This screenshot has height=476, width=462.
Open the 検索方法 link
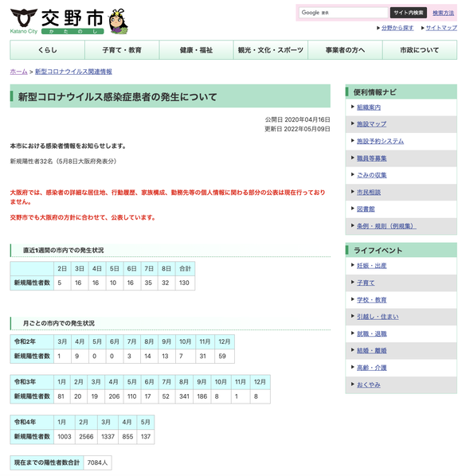(x=443, y=13)
